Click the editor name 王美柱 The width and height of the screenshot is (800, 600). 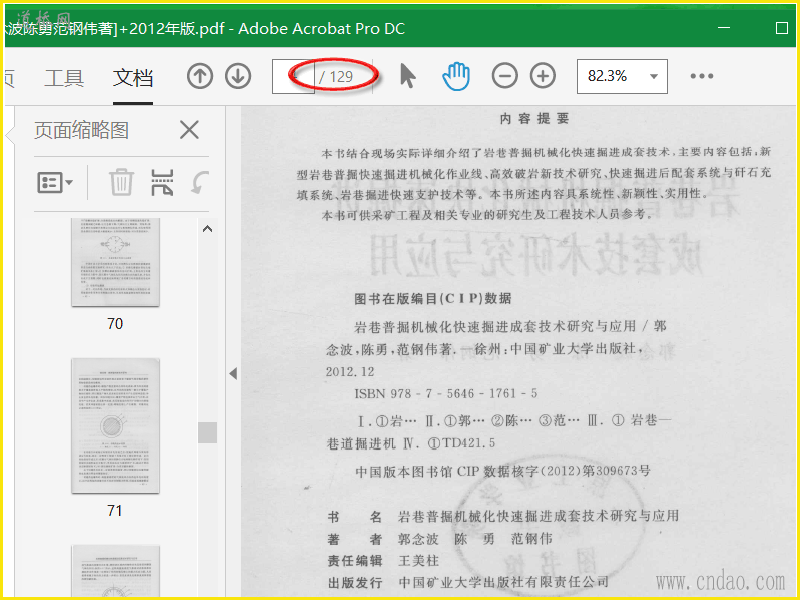[418, 560]
